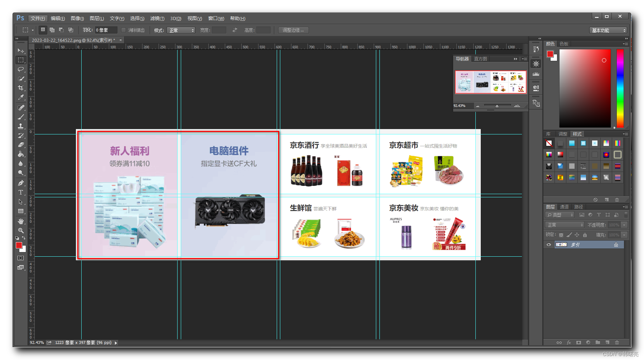Viewport: 644px width, 360px height.
Task: Select the Horizontal Type tool
Action: point(21,192)
